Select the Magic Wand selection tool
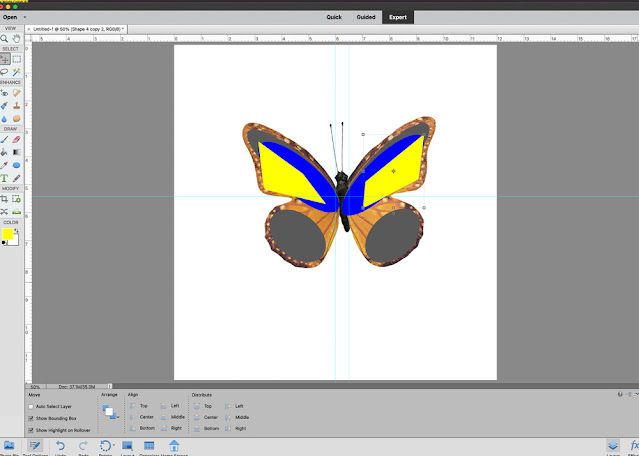Viewport: 639px width, 456px height. (17, 72)
